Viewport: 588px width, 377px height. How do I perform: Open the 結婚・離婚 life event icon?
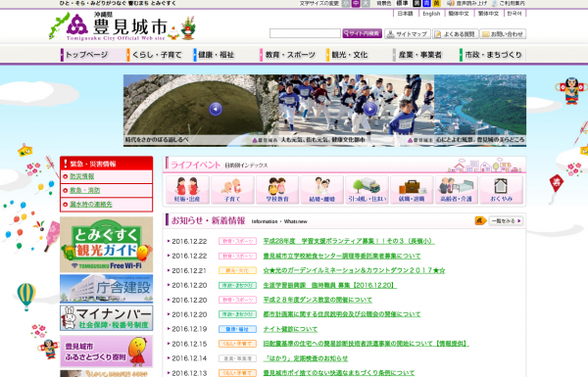click(321, 190)
